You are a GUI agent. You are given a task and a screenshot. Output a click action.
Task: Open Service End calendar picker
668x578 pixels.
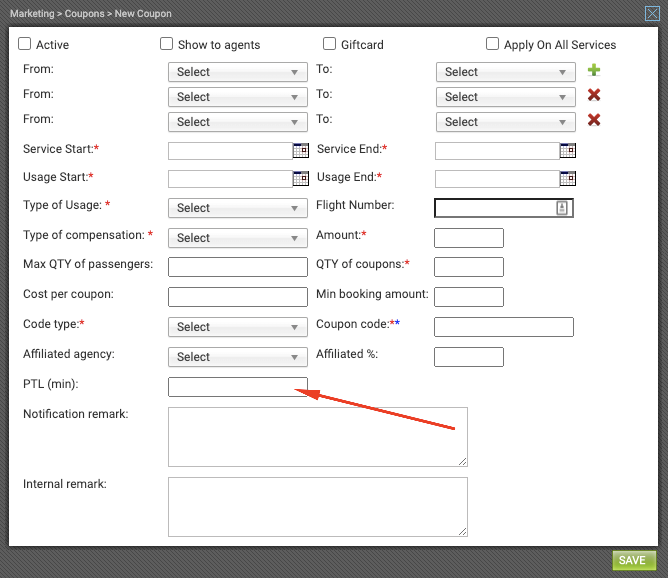click(568, 150)
